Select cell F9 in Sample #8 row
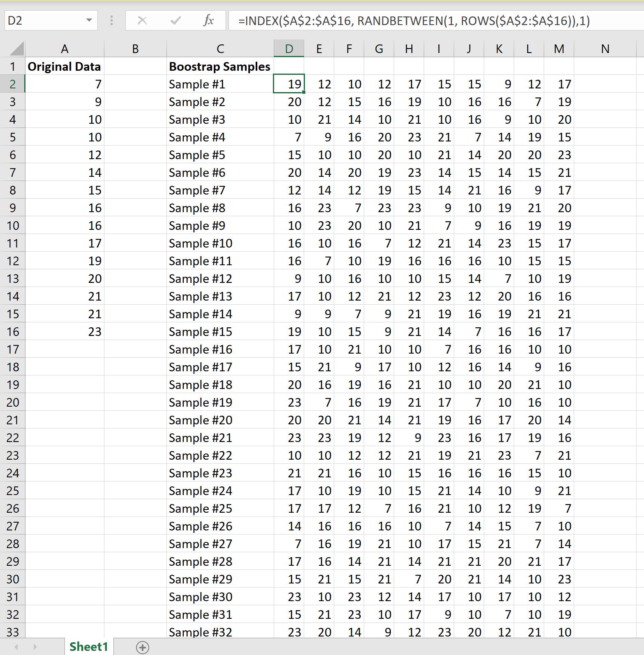 [x=349, y=208]
